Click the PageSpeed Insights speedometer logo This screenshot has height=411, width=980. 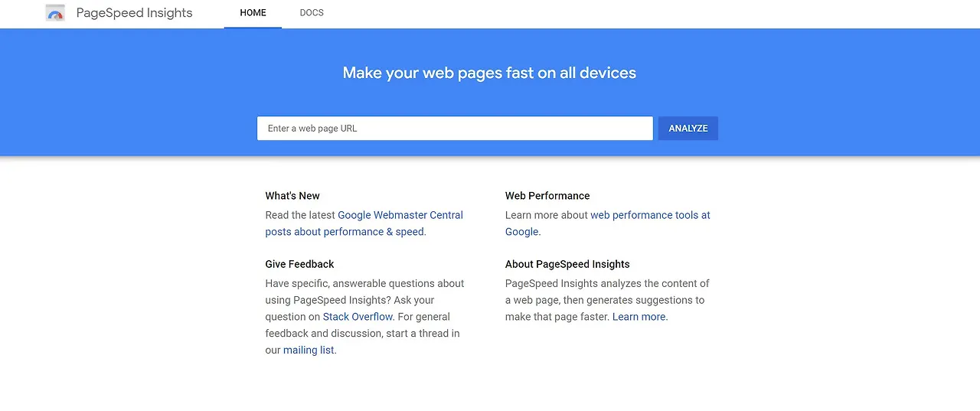click(55, 13)
